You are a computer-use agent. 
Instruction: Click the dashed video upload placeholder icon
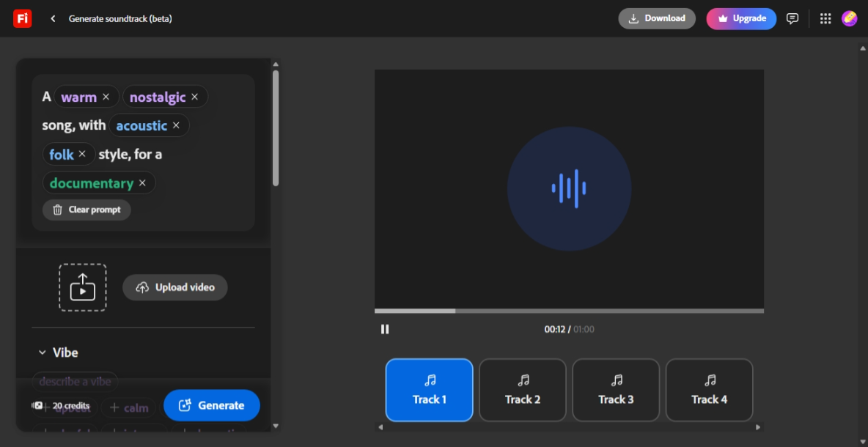tap(83, 287)
